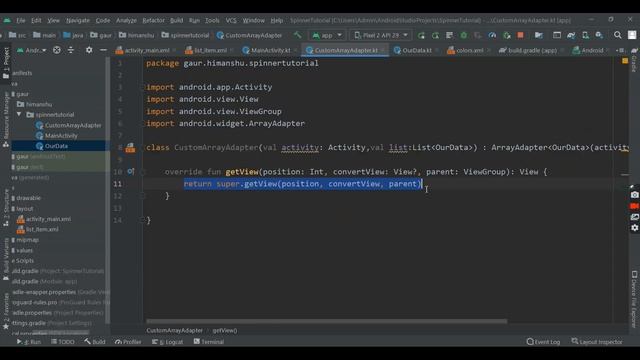Open the Navigate menu
The height and width of the screenshot is (360, 640).
click(78, 20)
